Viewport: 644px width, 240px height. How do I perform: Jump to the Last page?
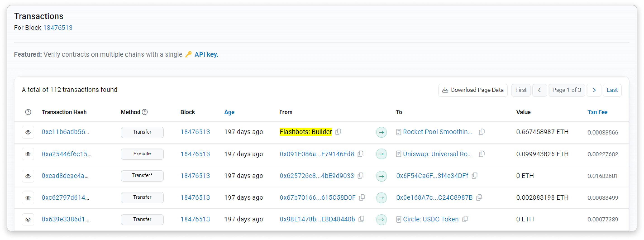click(x=612, y=90)
